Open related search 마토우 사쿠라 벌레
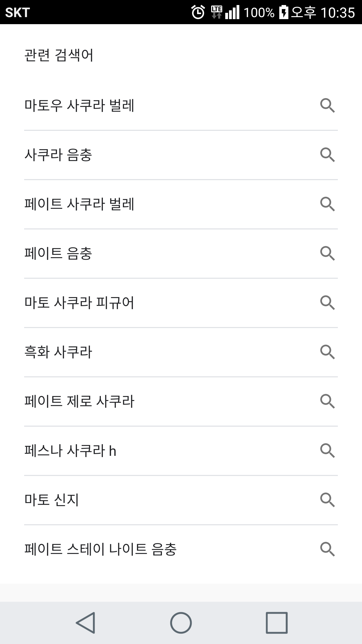Screen dimensions: 362x644 coord(79,106)
